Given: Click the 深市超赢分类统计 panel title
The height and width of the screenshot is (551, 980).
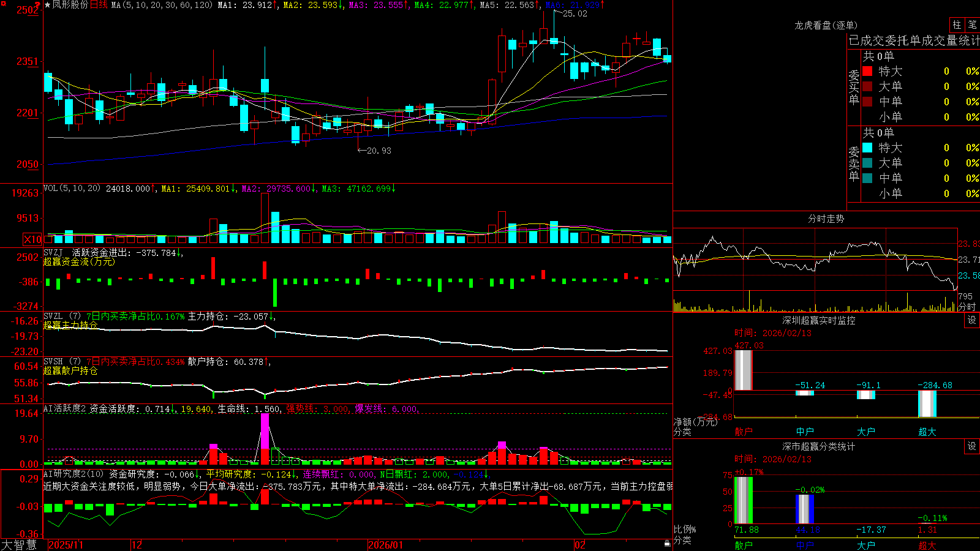Looking at the screenshot, I should click(819, 446).
